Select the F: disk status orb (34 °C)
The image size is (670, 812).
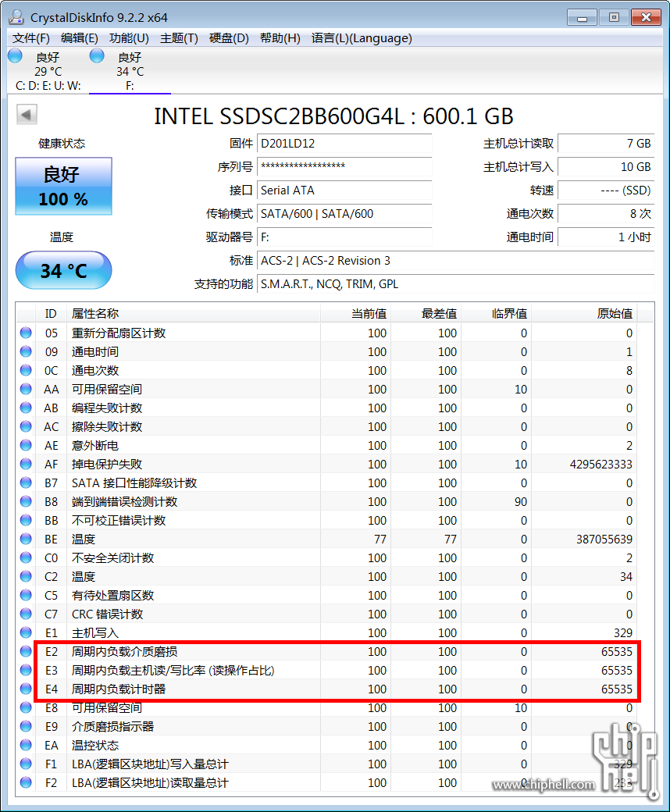[97, 56]
